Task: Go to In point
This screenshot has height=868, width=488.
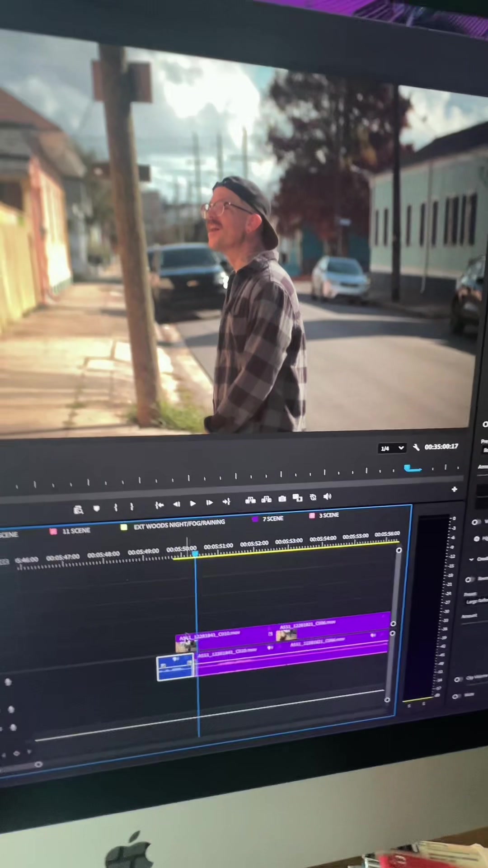Action: pyautogui.click(x=159, y=505)
